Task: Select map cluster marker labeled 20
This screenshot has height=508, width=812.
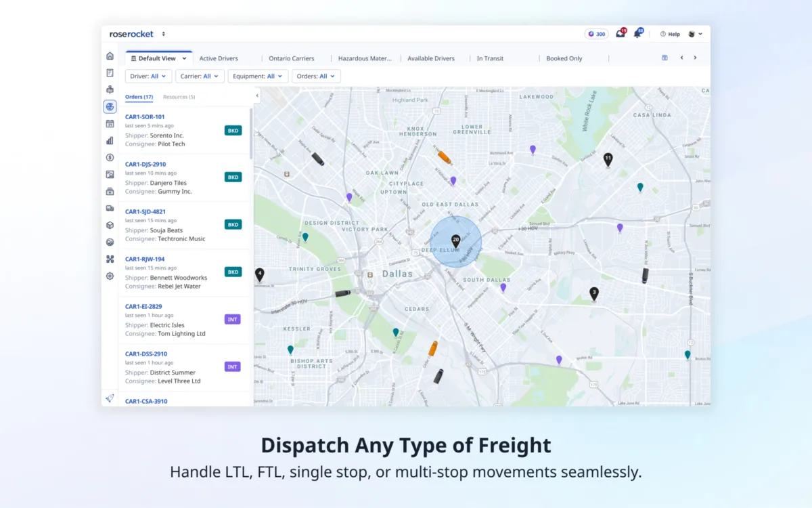Action: point(455,241)
